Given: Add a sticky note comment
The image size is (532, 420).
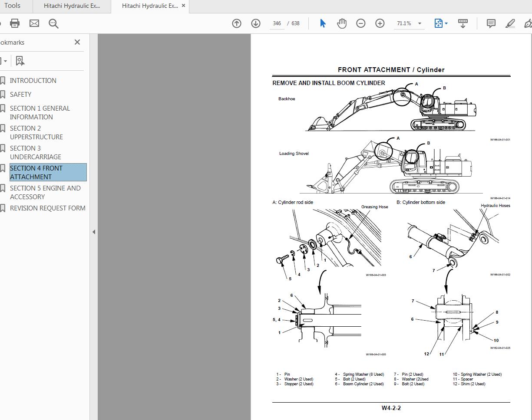Looking at the screenshot, I should click(491, 23).
